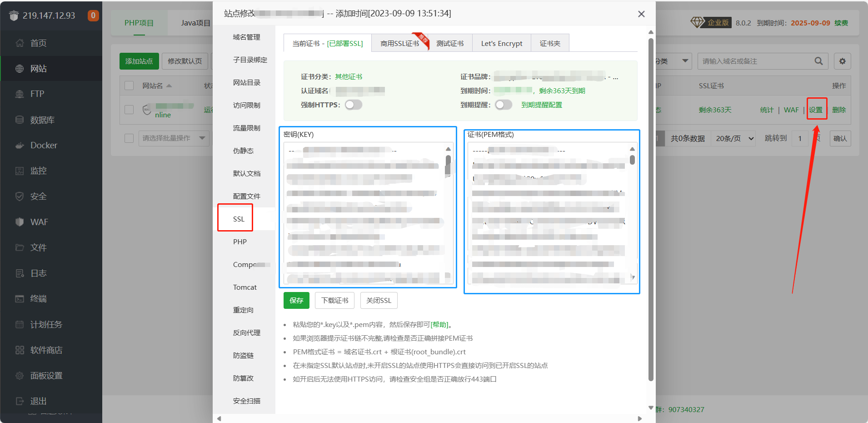Sort by 网站名 column arrow
The height and width of the screenshot is (423, 868).
click(170, 86)
